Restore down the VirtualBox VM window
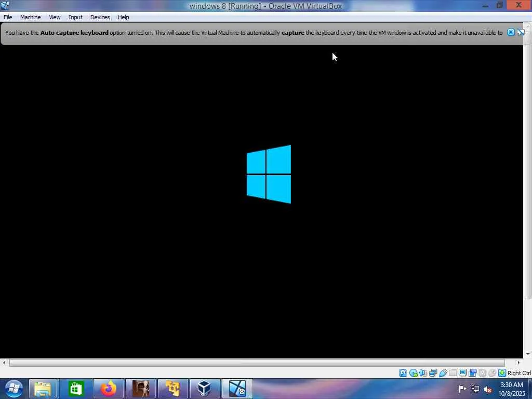Image resolution: width=532 pixels, height=399 pixels. click(x=499, y=5)
